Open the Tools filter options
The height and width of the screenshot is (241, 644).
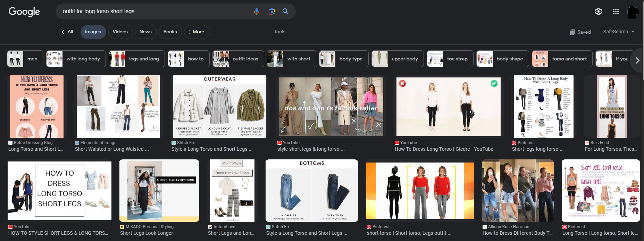click(x=279, y=32)
